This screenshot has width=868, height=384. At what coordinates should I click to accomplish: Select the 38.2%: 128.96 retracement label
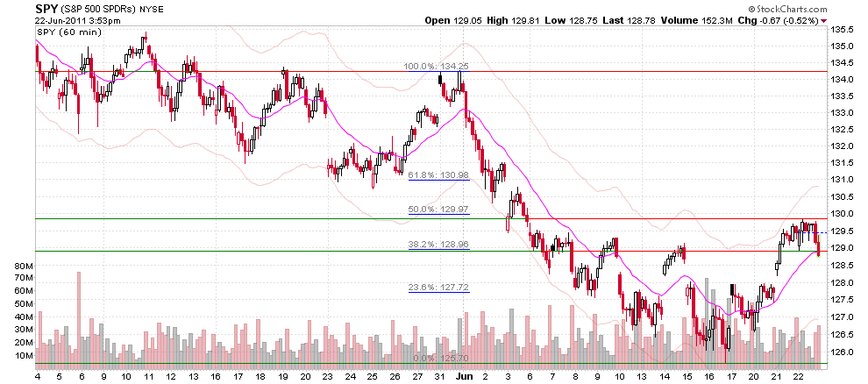(438, 244)
